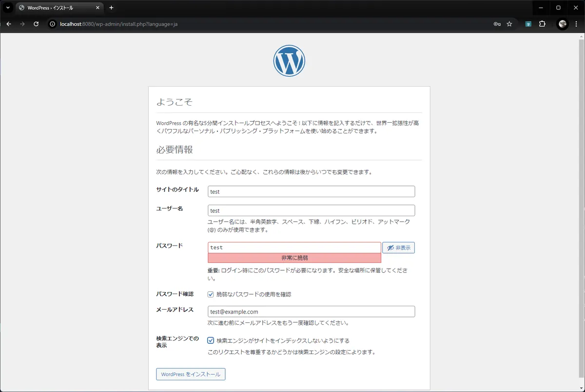
Task: Click the ようこそ heading
Action: 175,102
